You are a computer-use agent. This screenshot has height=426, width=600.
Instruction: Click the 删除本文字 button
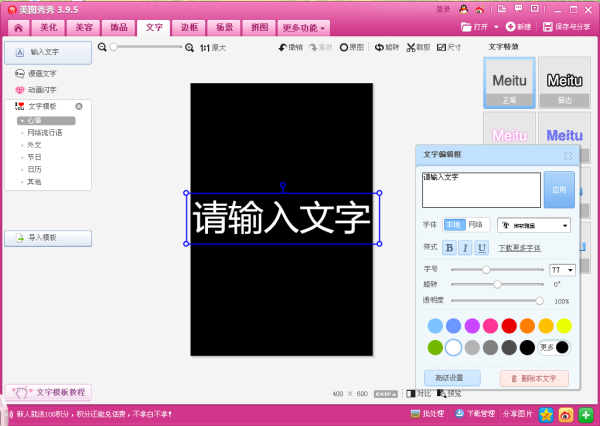pos(533,378)
